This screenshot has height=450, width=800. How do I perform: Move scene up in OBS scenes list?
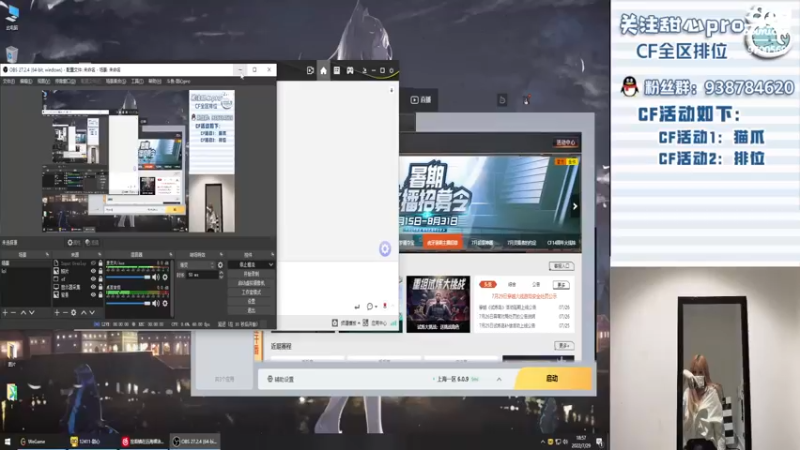coord(23,312)
